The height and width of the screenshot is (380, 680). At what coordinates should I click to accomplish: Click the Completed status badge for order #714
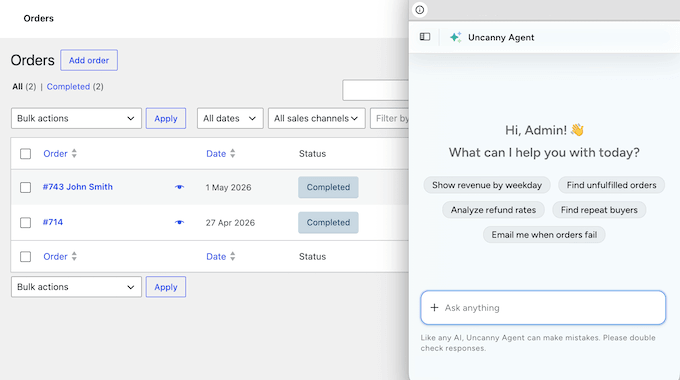(x=328, y=222)
